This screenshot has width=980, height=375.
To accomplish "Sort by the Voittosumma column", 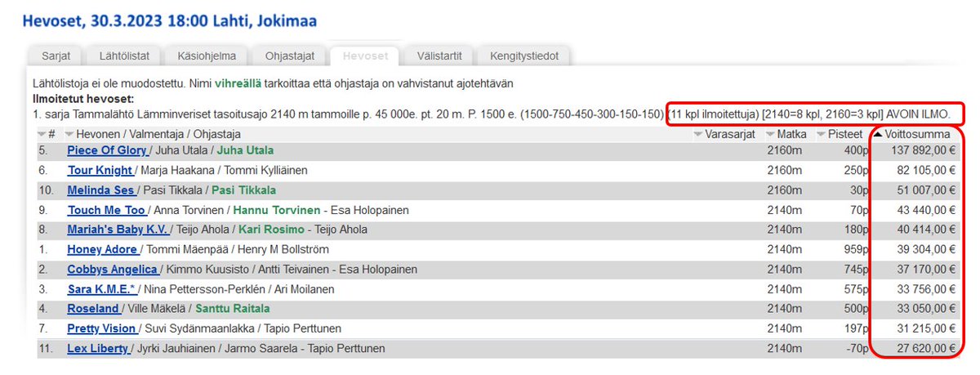I will coord(912,134).
